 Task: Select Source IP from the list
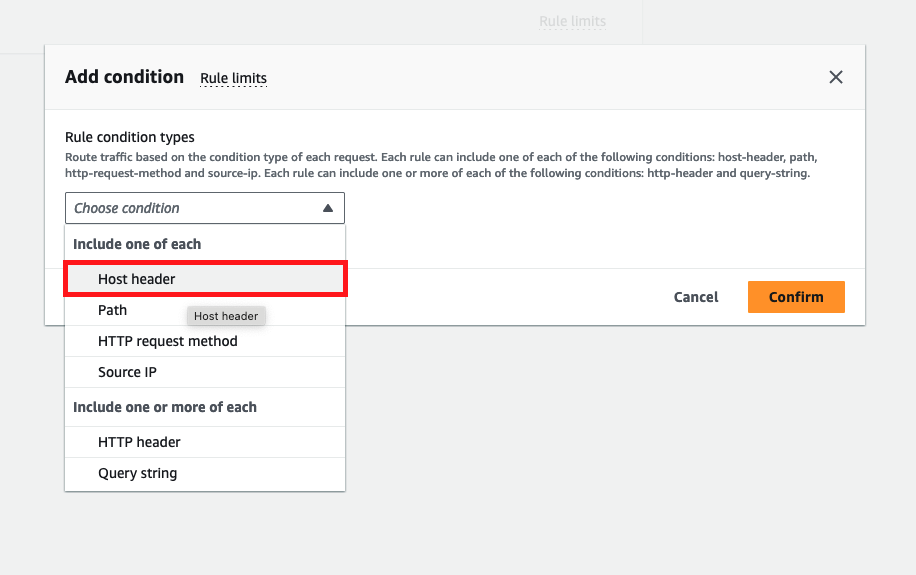[127, 372]
